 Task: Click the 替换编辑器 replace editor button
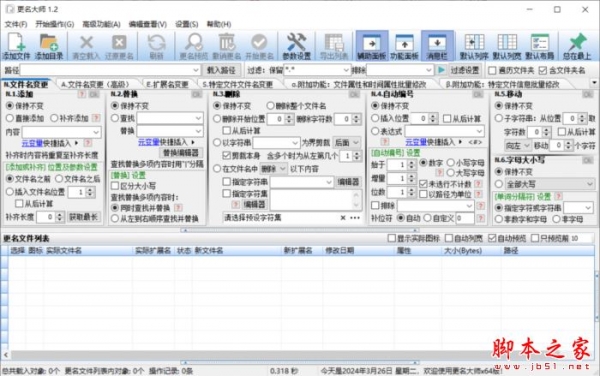coord(181,153)
